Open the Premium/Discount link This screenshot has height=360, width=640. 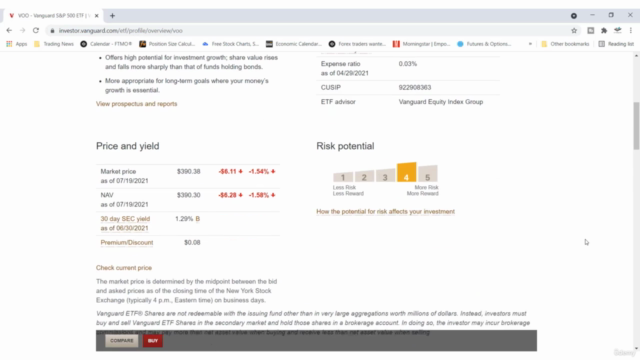click(x=127, y=242)
